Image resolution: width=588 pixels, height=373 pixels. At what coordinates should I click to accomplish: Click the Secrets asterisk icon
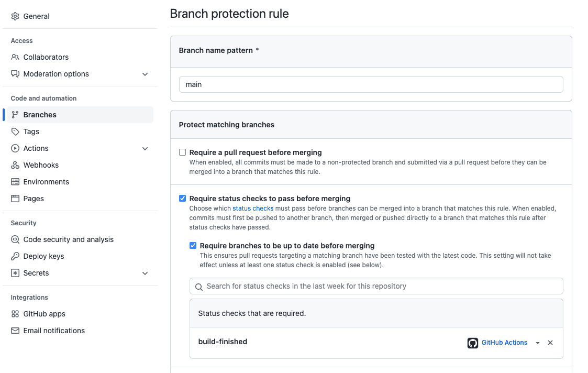pos(15,273)
